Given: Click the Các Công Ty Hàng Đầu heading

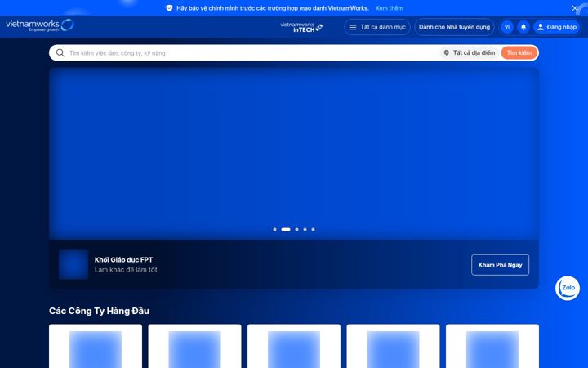Looking at the screenshot, I should tap(99, 311).
